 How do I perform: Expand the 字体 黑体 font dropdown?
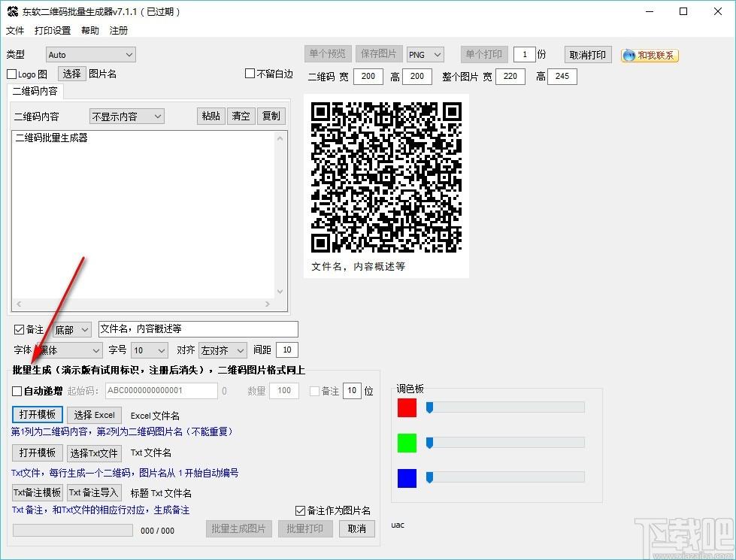69,350
